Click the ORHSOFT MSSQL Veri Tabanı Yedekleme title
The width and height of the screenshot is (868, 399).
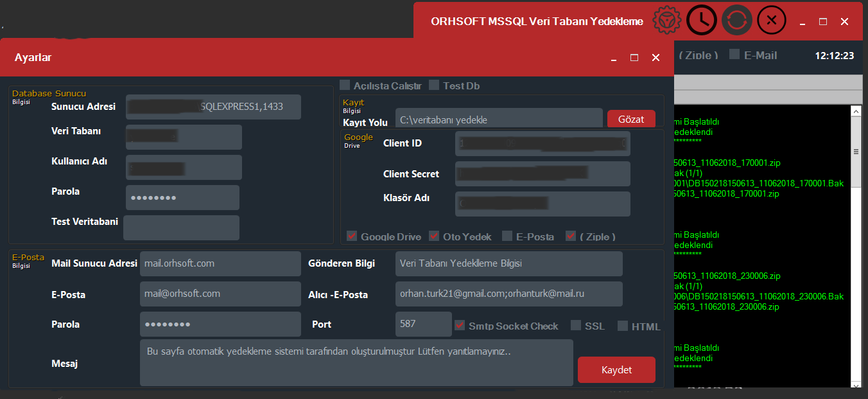point(537,21)
